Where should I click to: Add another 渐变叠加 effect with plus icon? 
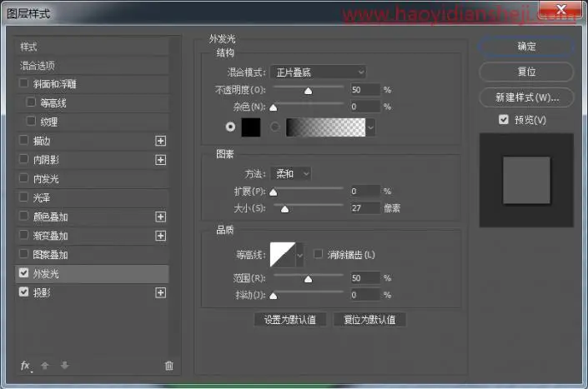160,236
